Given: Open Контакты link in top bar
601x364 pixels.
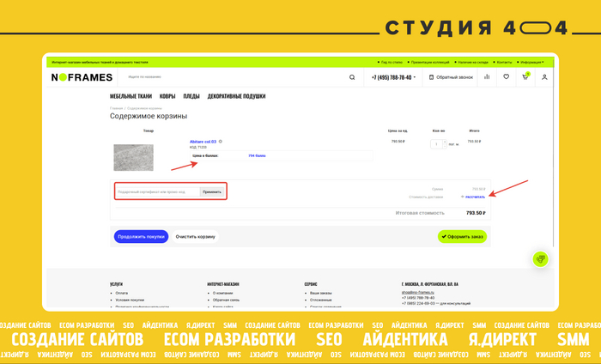Looking at the screenshot, I should (504, 62).
